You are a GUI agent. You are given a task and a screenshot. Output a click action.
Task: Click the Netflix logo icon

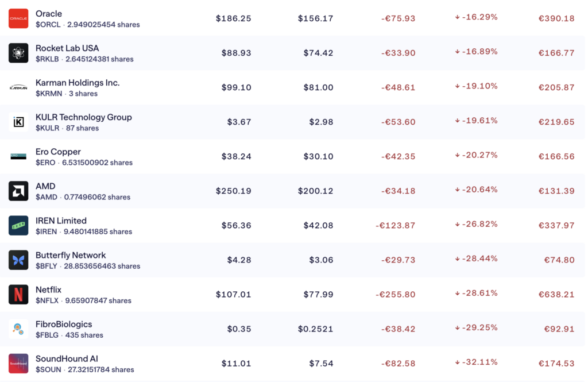coord(18,294)
